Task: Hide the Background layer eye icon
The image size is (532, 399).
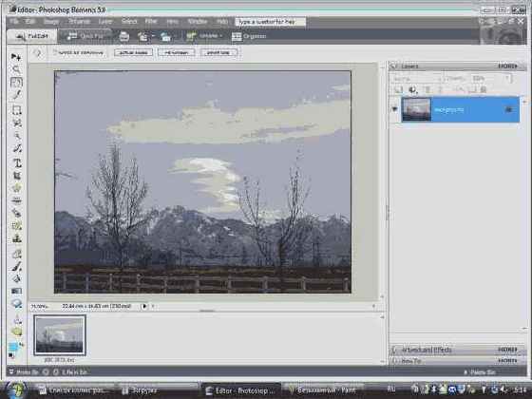Action: 394,109
